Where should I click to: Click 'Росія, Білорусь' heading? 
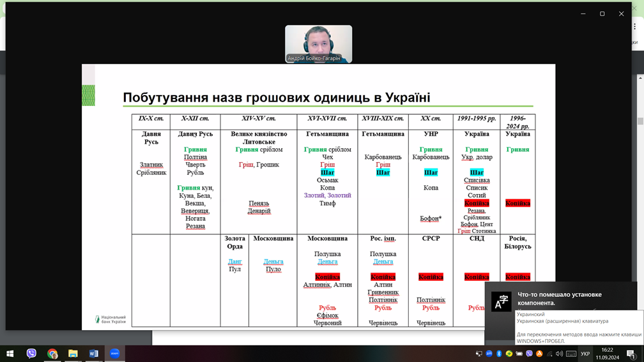tap(518, 242)
